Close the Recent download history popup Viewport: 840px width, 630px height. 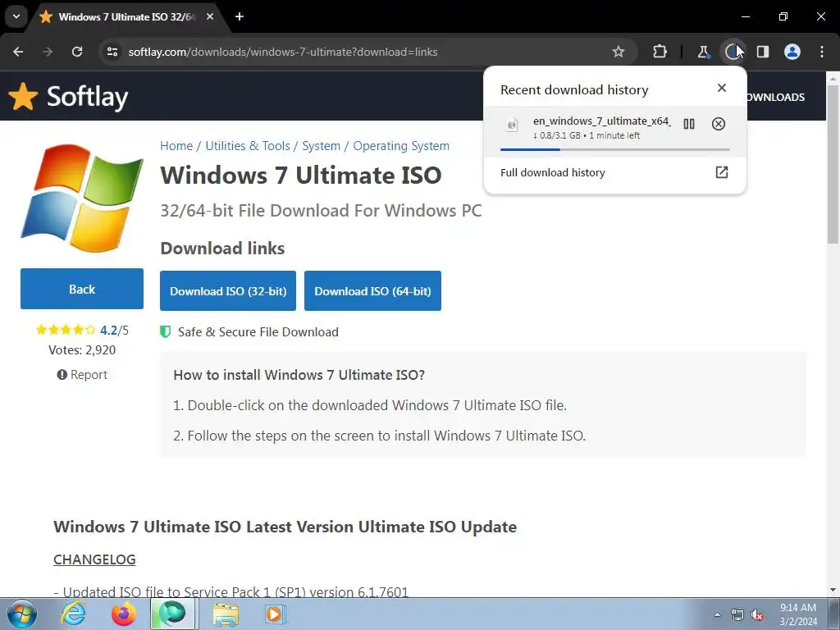722,88
